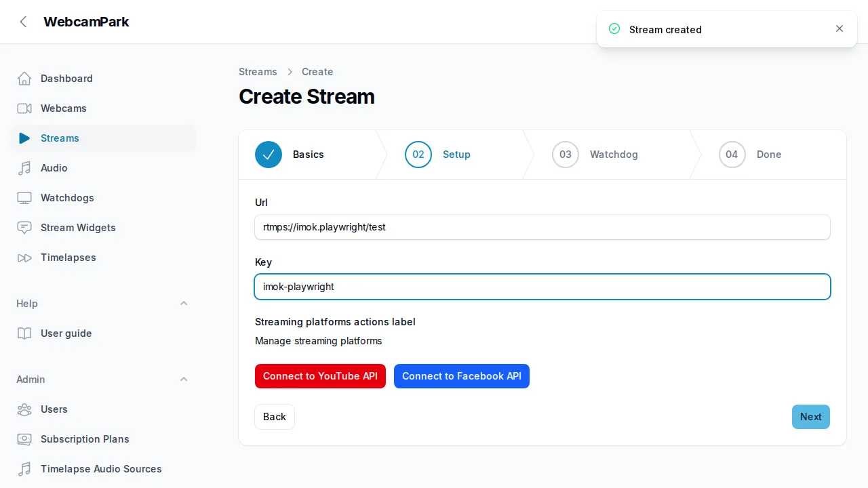Open the Watchdogs menu label
The width and height of the screenshot is (868, 488).
[x=67, y=198]
